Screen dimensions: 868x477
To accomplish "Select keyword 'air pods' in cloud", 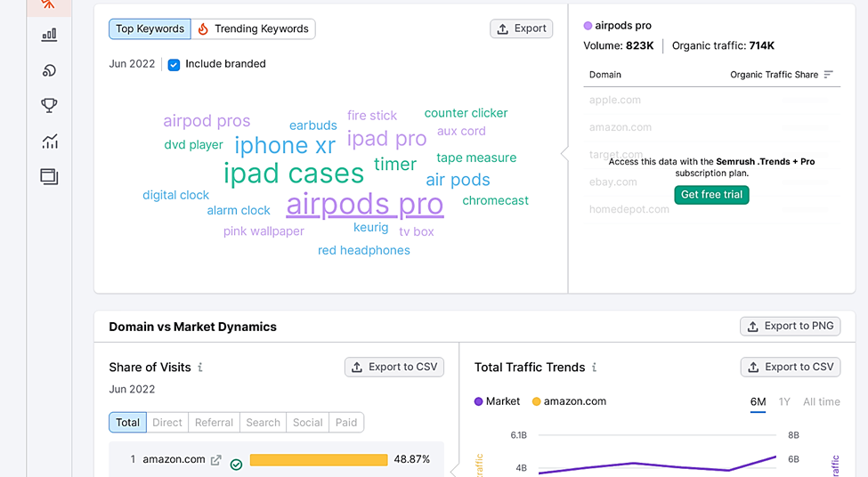I will [x=458, y=180].
